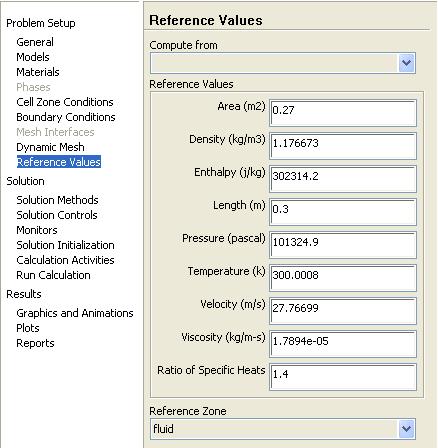Select Graphics and Animations under Results
Image resolution: width=438 pixels, height=448 pixels.
coord(75,313)
